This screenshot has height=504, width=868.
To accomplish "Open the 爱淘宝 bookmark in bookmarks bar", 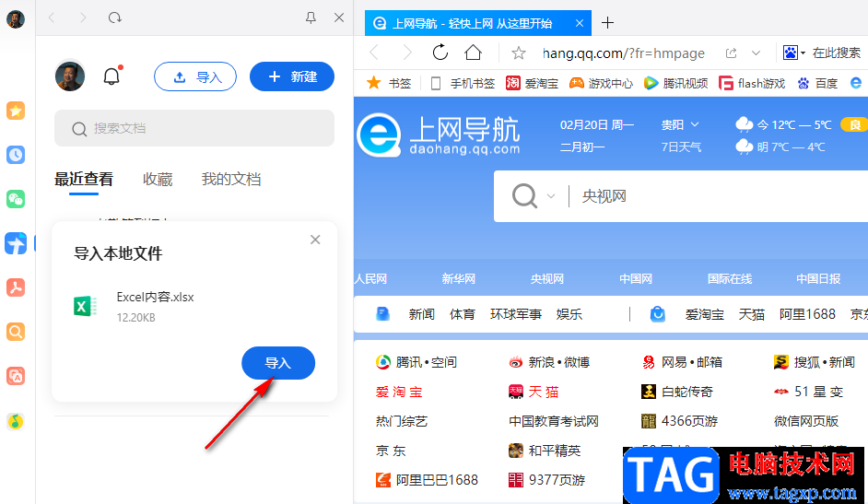I will point(532,83).
